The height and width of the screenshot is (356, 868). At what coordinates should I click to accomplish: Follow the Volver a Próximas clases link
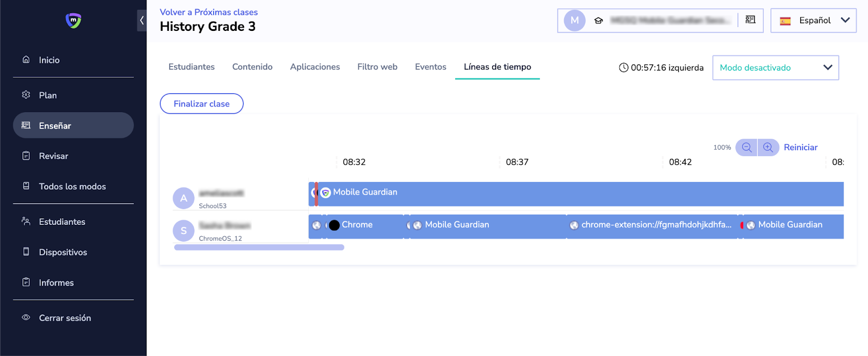pyautogui.click(x=209, y=12)
